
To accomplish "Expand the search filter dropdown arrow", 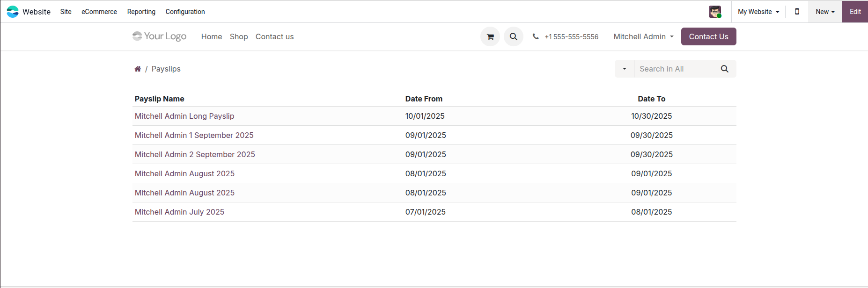I will tap(625, 69).
